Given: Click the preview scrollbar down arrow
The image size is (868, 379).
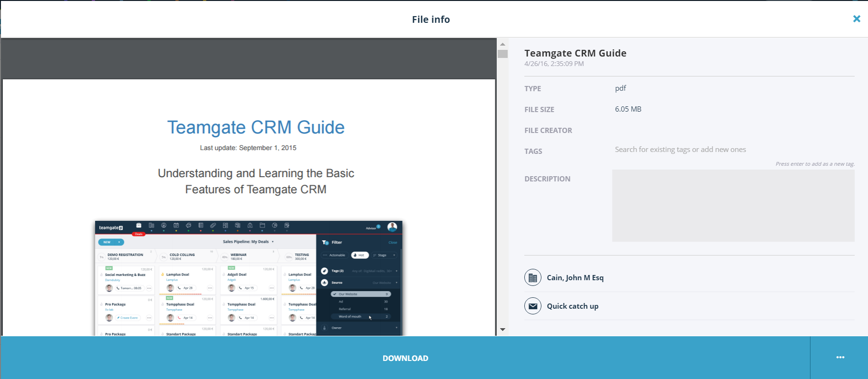Looking at the screenshot, I should (502, 330).
